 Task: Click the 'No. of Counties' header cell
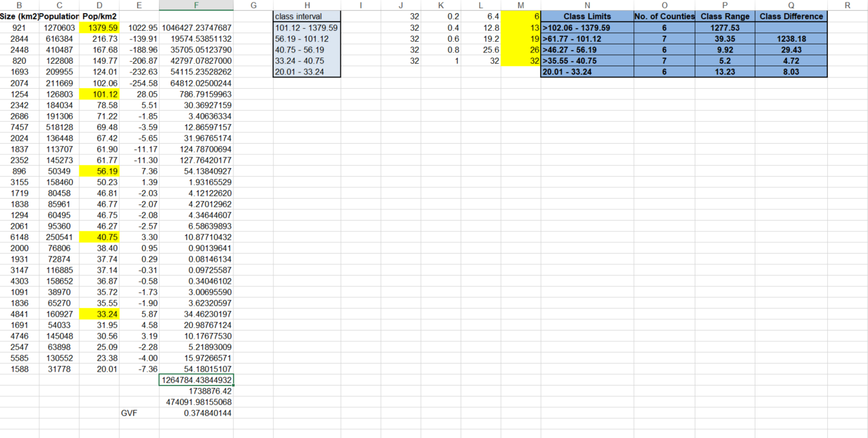[664, 16]
